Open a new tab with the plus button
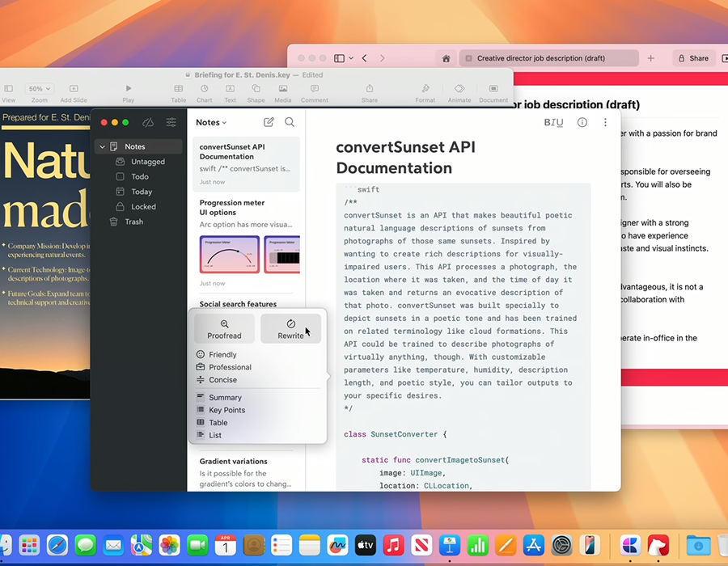The height and width of the screenshot is (566, 728). click(x=651, y=58)
